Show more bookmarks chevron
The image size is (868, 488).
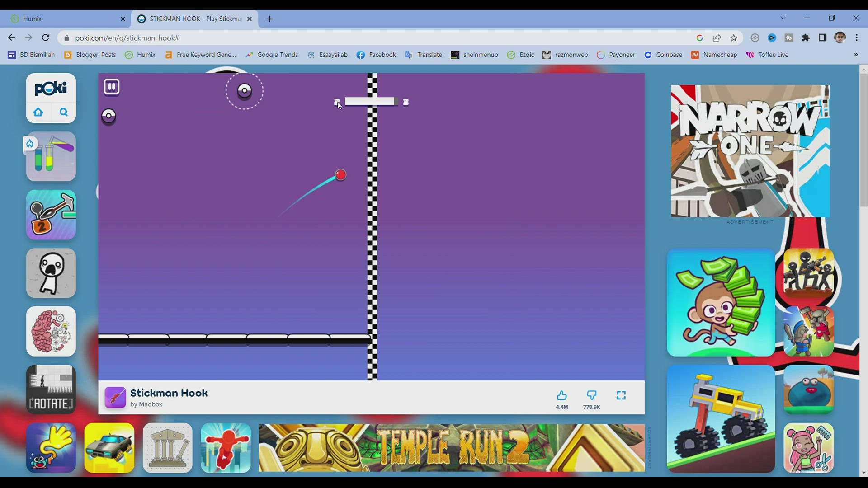tap(856, 55)
